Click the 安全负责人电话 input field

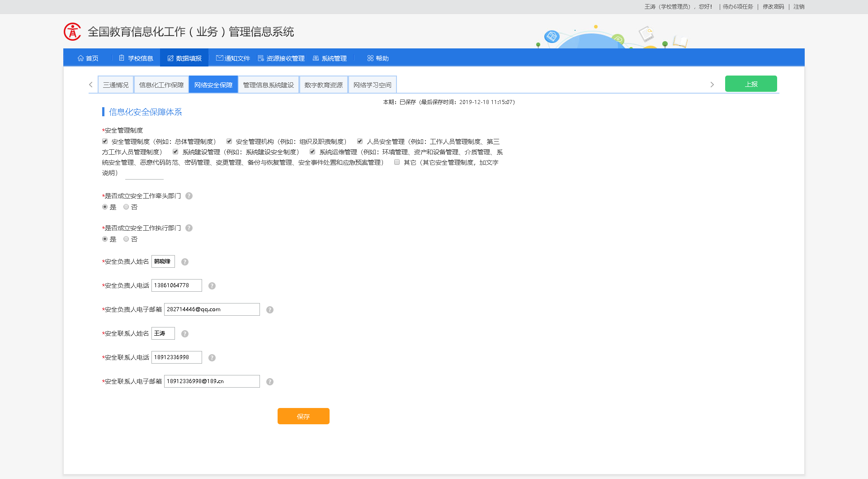(177, 285)
